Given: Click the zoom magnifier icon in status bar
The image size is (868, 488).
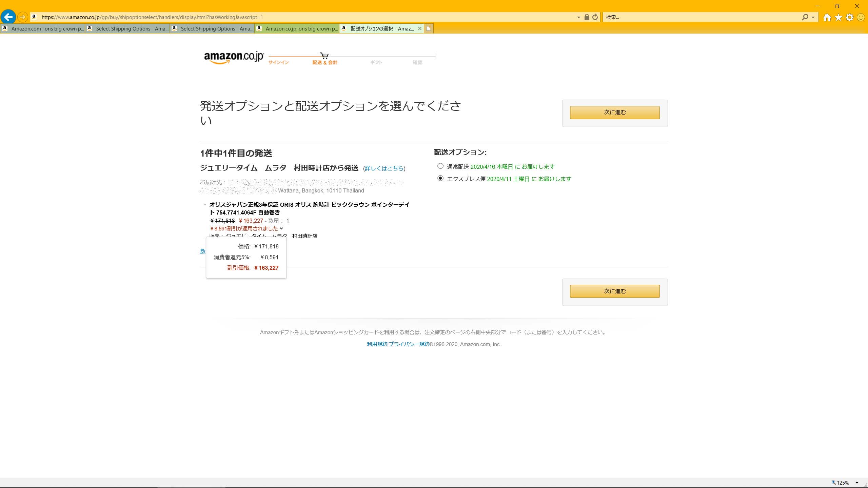Looking at the screenshot, I should coord(833,483).
